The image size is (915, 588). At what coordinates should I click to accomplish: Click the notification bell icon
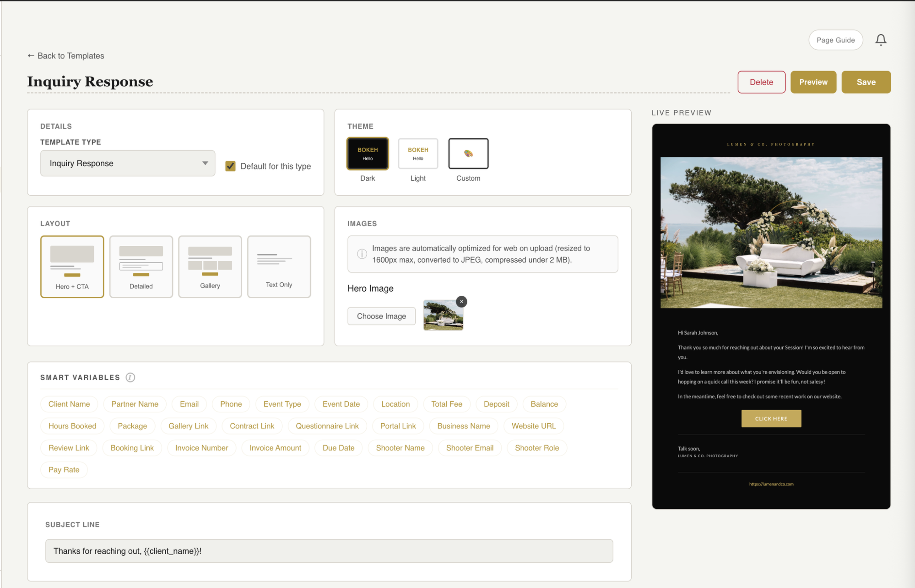pos(881,40)
